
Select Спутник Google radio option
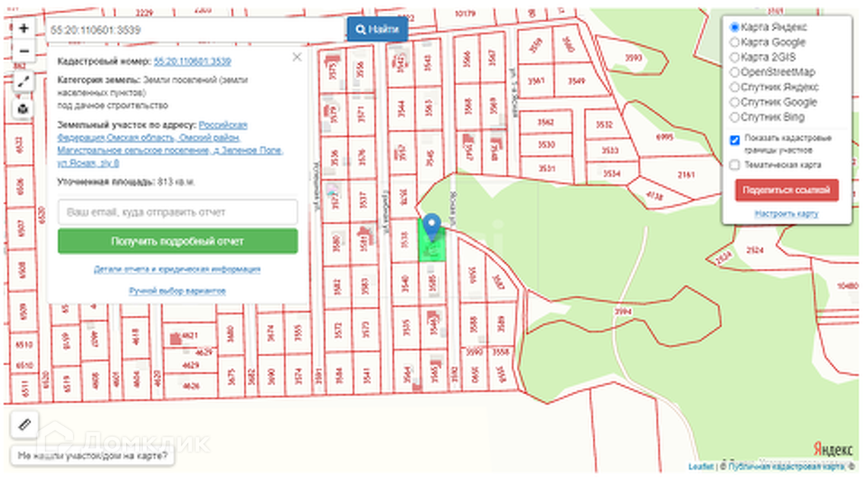[734, 103]
